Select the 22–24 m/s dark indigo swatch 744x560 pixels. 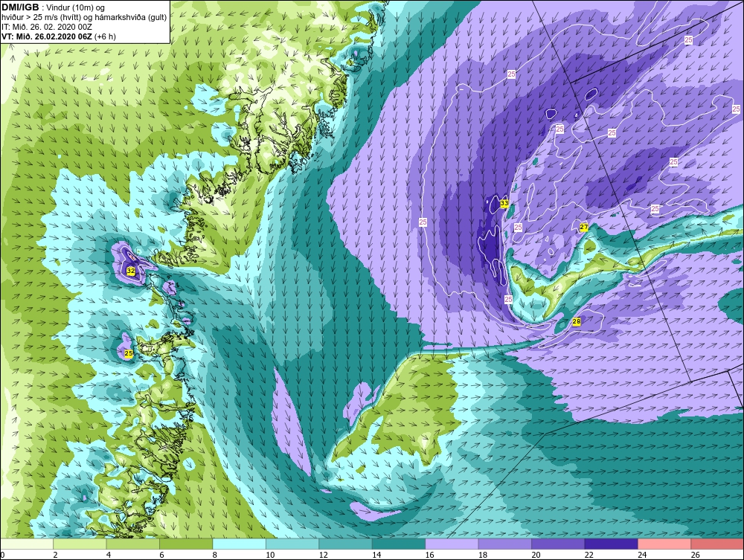[x=611, y=544]
